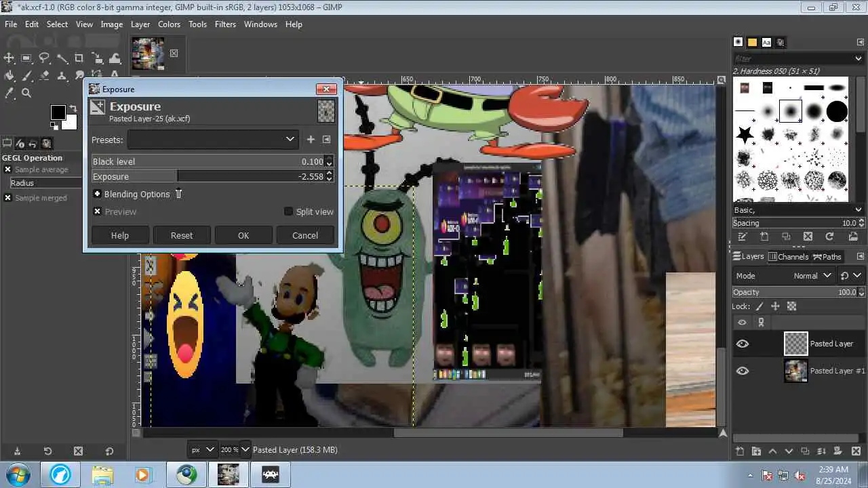Switch to the Channels tab
Viewport: 868px width, 488px height.
[x=788, y=256]
